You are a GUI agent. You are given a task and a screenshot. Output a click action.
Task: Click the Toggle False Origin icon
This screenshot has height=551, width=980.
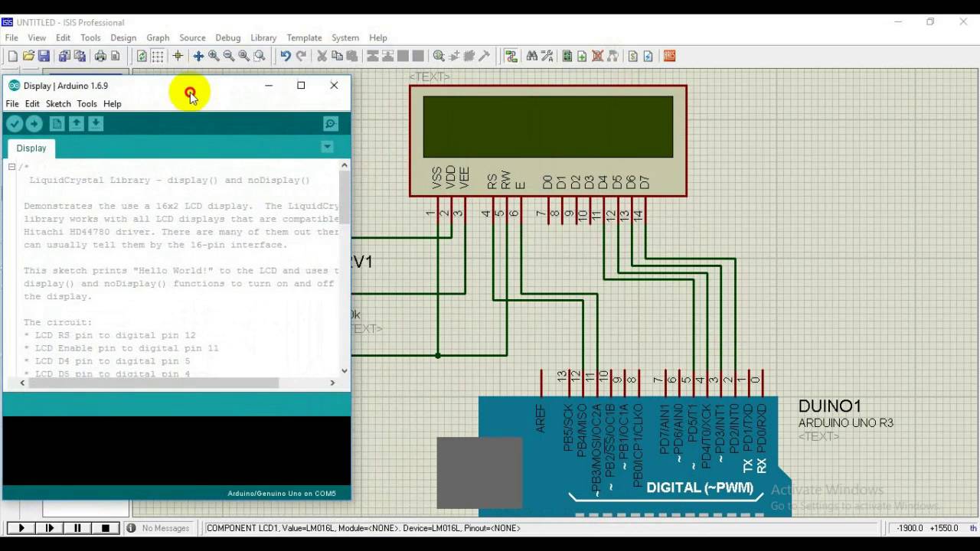[178, 56]
